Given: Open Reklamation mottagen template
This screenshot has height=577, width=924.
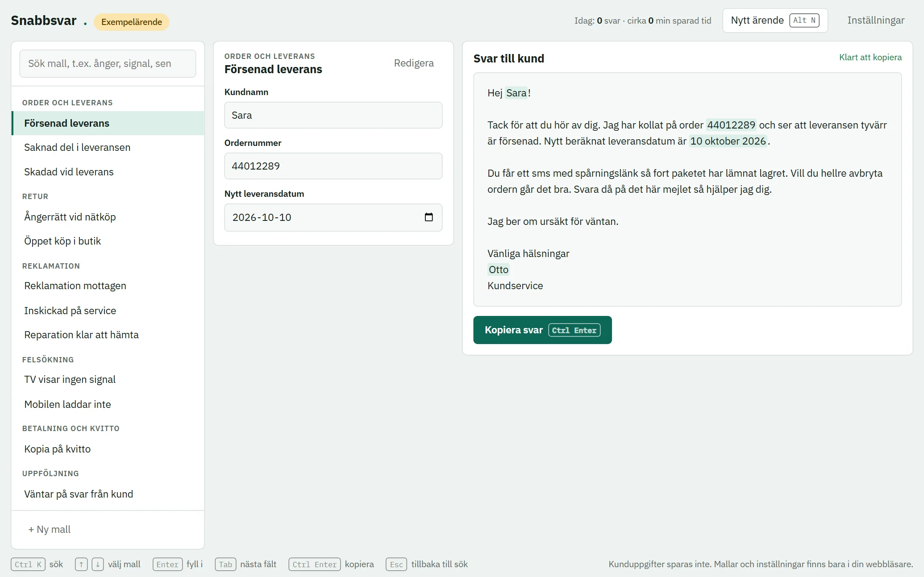Looking at the screenshot, I should 108,286.
